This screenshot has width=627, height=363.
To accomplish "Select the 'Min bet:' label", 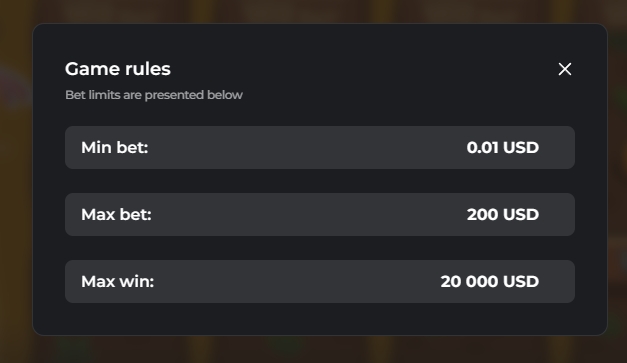I will pos(115,148).
